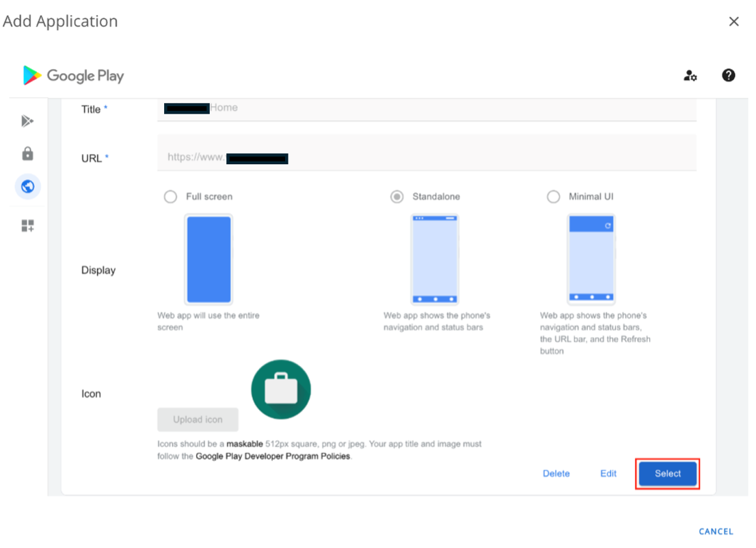Open Private apps lock icon

27,153
